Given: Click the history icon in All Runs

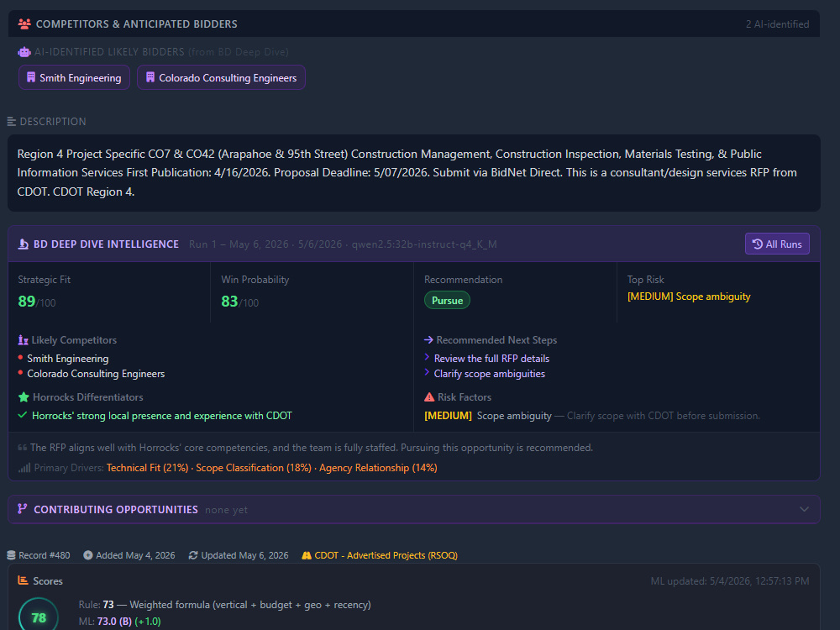Looking at the screenshot, I should point(758,244).
